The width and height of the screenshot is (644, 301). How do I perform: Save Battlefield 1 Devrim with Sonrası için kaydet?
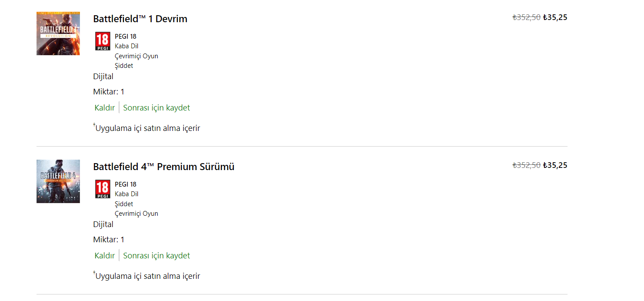156,108
